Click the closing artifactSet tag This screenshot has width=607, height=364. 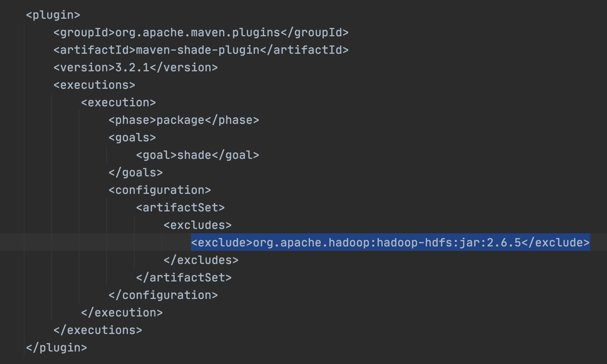[x=184, y=278]
